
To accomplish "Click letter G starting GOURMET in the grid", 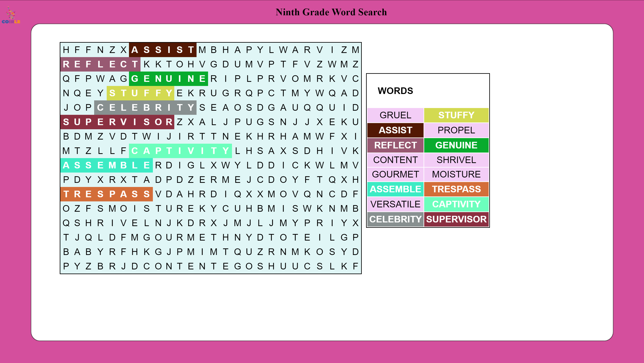I will tap(146, 237).
